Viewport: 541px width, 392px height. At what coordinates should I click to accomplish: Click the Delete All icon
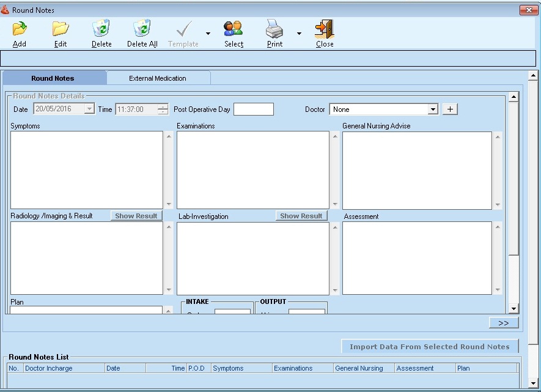(x=142, y=29)
